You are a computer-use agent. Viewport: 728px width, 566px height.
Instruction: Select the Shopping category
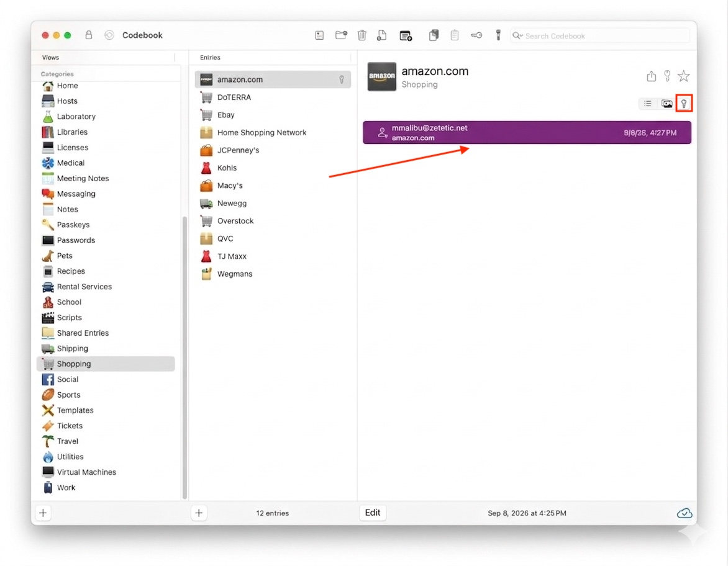pos(106,364)
